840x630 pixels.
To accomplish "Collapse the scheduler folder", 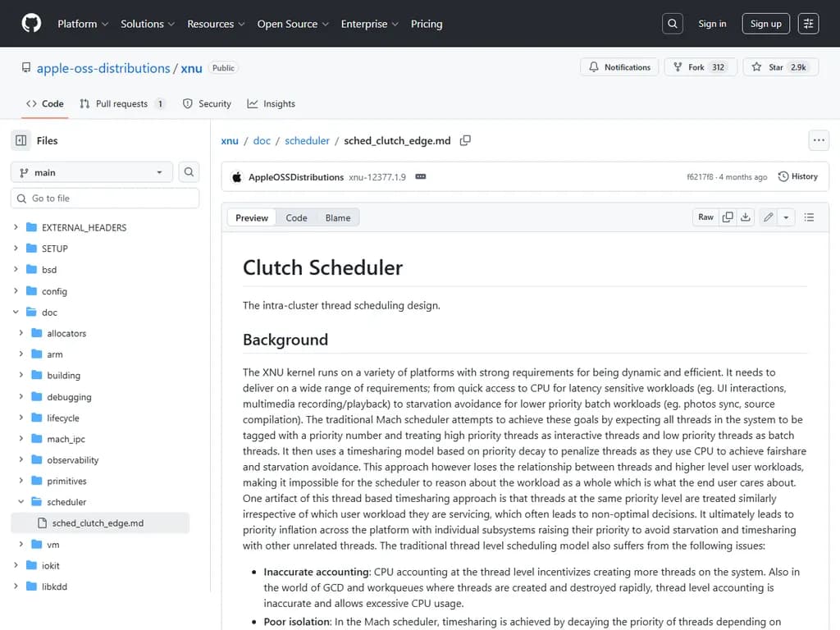I will pyautogui.click(x=21, y=502).
